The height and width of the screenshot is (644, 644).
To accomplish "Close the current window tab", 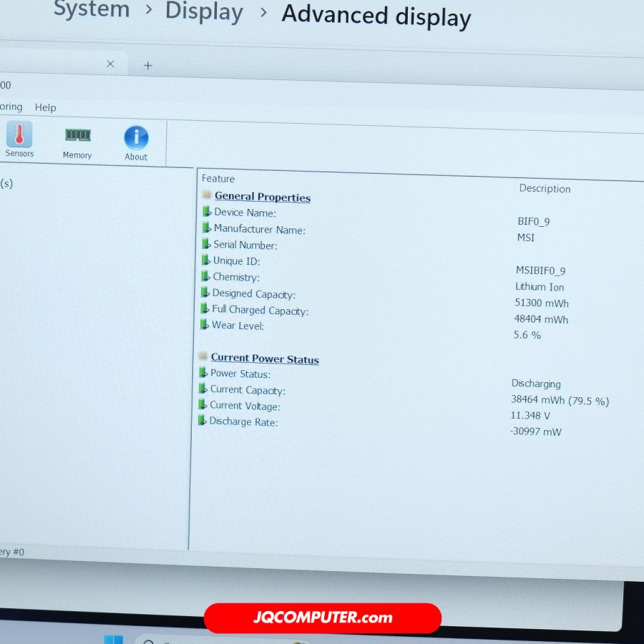I will pyautogui.click(x=110, y=64).
